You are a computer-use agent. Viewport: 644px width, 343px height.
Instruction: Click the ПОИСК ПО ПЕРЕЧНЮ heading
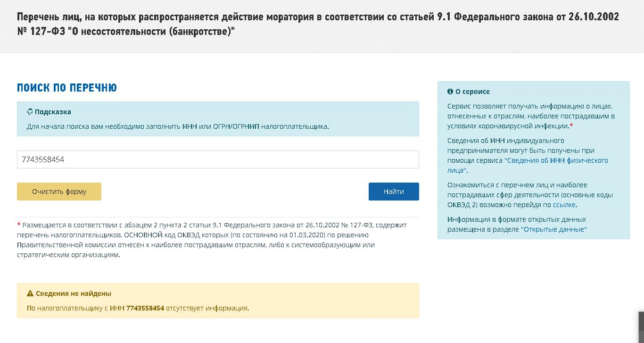(x=67, y=88)
